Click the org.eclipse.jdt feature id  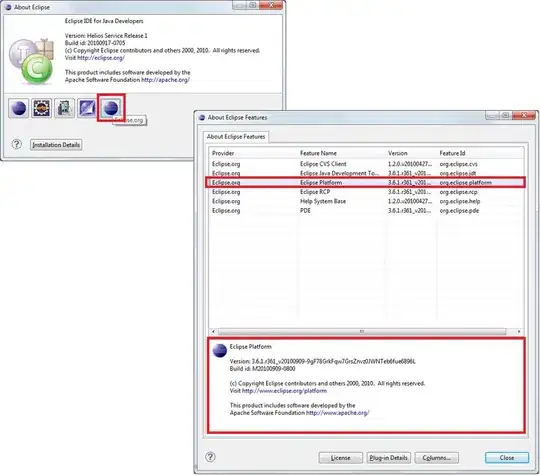[x=458, y=173]
